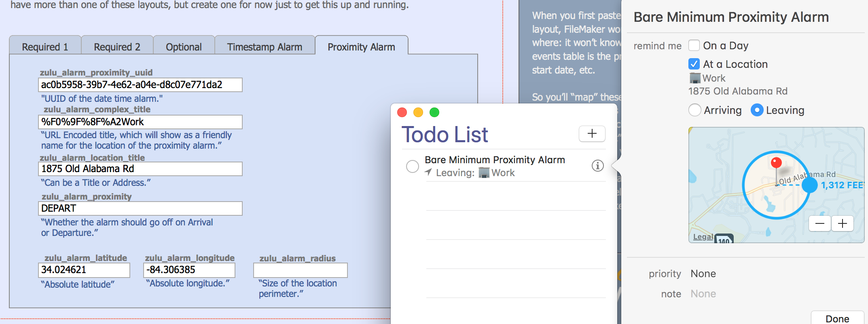Screen dimensions: 868x324
Task: Zoom out the location map
Action: (x=820, y=223)
